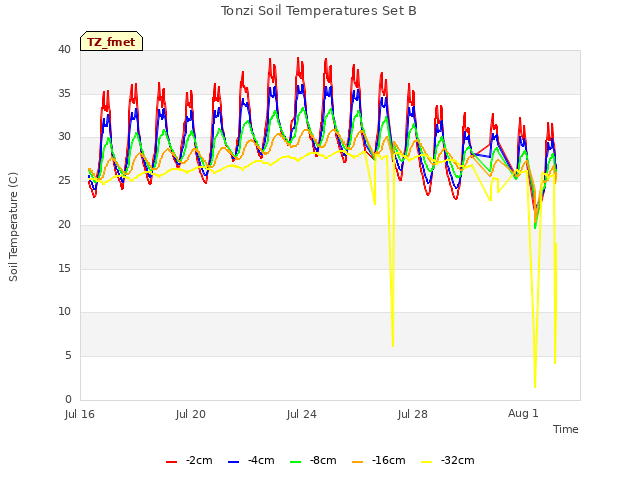Click the yellow -32cm legend color marker

[427, 462]
